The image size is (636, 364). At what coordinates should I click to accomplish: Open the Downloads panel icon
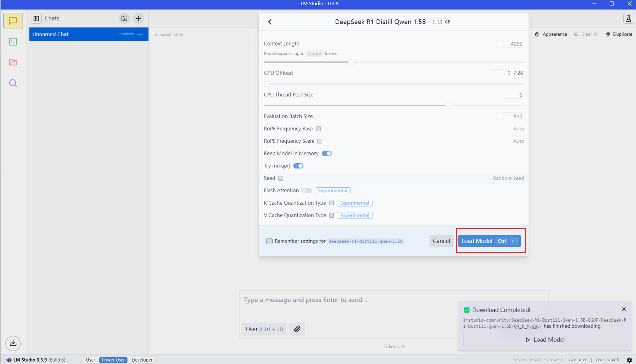coord(13,343)
